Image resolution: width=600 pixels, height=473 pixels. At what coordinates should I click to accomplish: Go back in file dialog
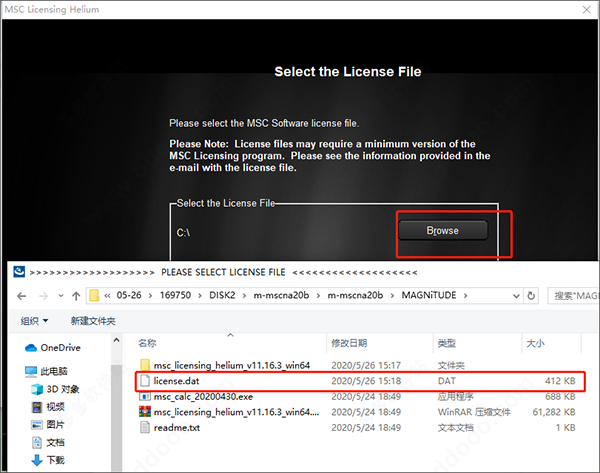[x=22, y=296]
